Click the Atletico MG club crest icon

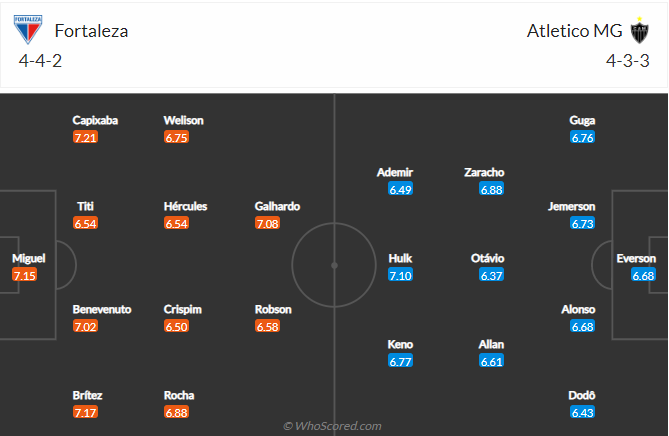point(640,30)
